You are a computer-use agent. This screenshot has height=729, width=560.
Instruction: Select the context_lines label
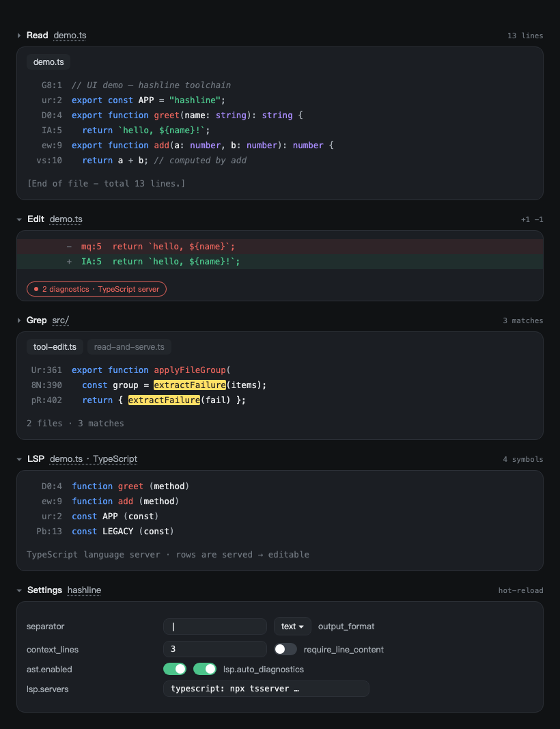point(53,650)
